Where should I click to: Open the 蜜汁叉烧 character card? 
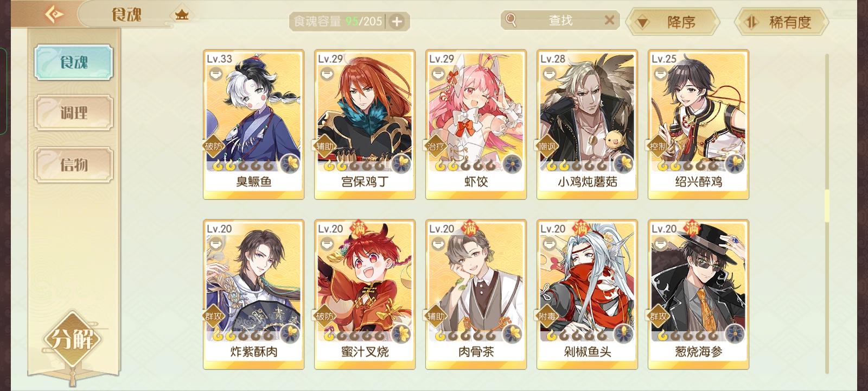[x=365, y=294]
